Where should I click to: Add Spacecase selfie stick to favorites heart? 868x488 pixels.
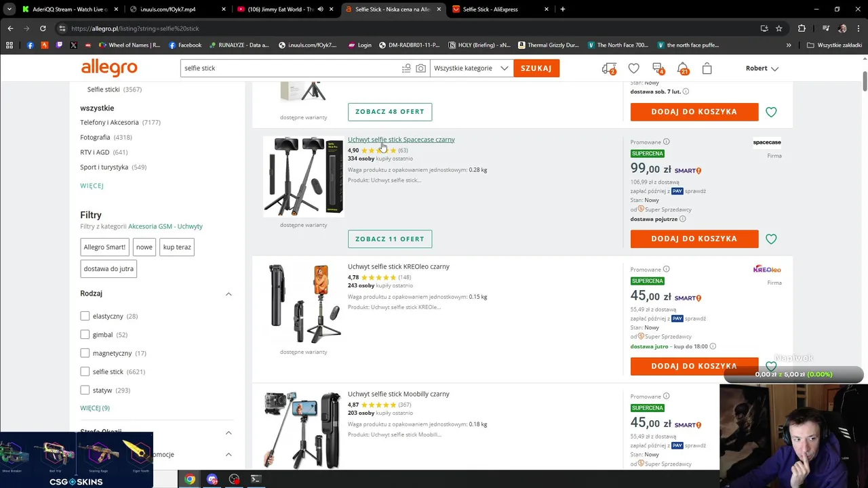click(771, 239)
